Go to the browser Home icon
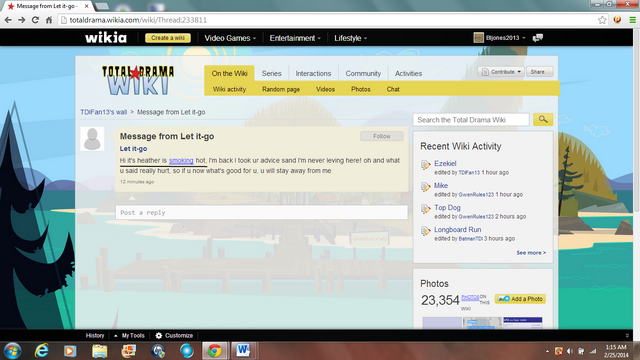Image resolution: width=640 pixels, height=360 pixels. [x=49, y=20]
